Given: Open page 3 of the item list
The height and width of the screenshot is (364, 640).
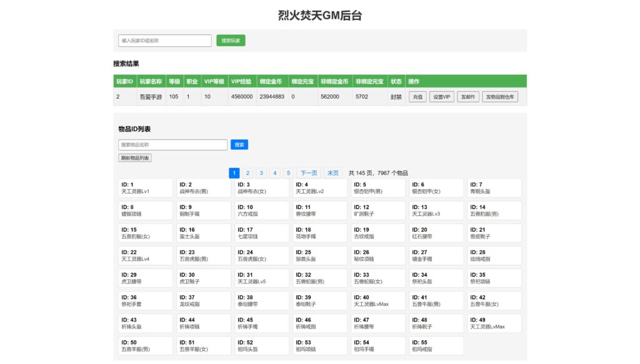Looking at the screenshot, I should point(261,173).
